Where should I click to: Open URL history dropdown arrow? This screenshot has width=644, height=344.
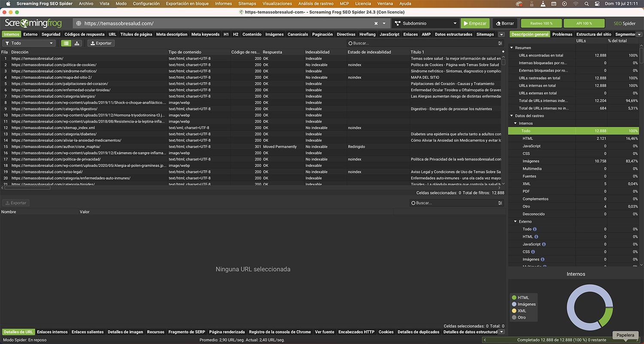pos(384,24)
